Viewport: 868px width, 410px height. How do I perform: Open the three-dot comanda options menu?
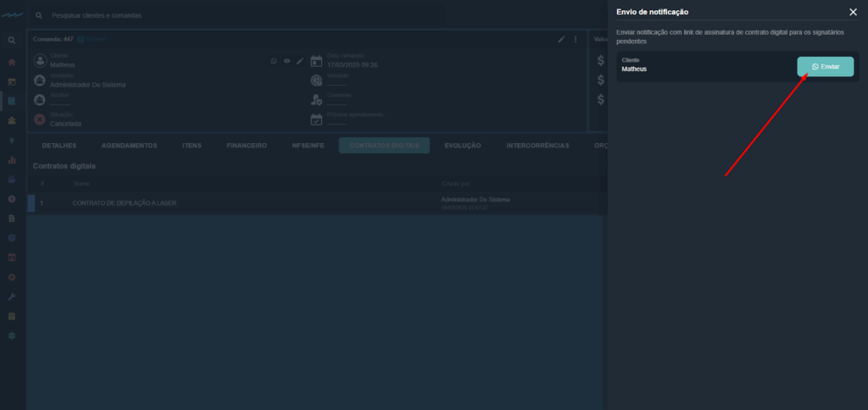576,39
